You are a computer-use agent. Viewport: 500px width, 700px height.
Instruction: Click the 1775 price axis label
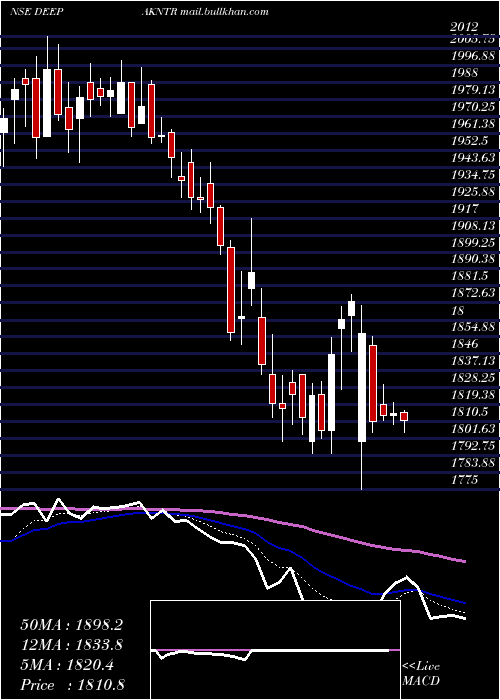point(464,480)
